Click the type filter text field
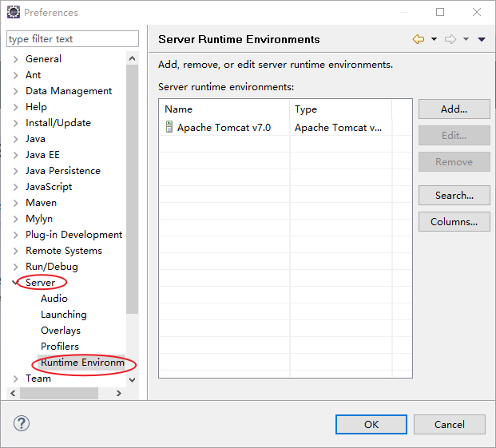This screenshot has width=496, height=448. 73,39
